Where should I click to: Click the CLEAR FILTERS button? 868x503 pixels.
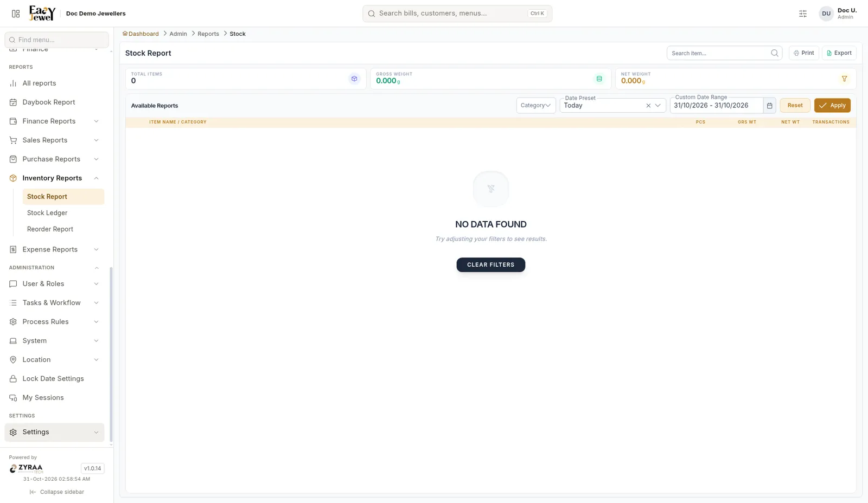point(490,265)
